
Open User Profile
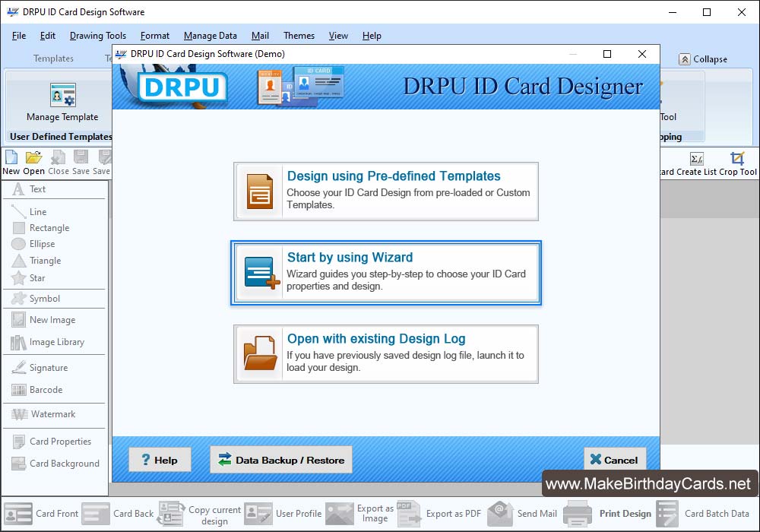pyautogui.click(x=283, y=514)
